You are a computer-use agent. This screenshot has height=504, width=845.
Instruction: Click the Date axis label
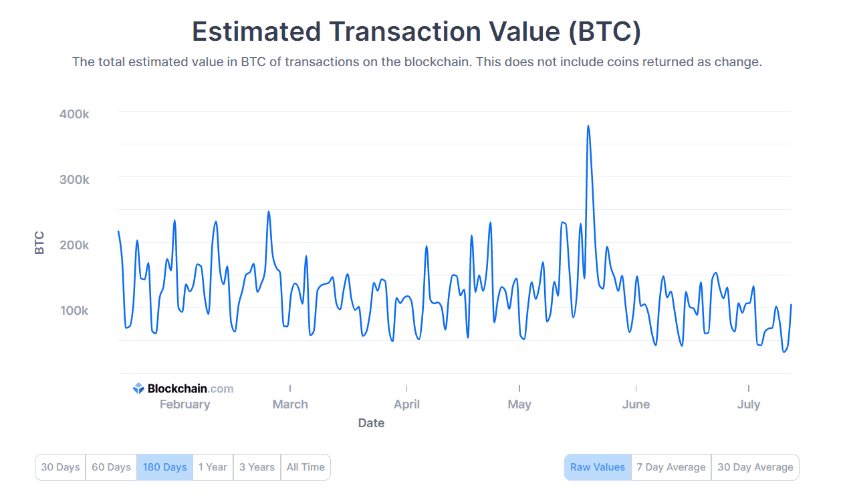pyautogui.click(x=371, y=422)
